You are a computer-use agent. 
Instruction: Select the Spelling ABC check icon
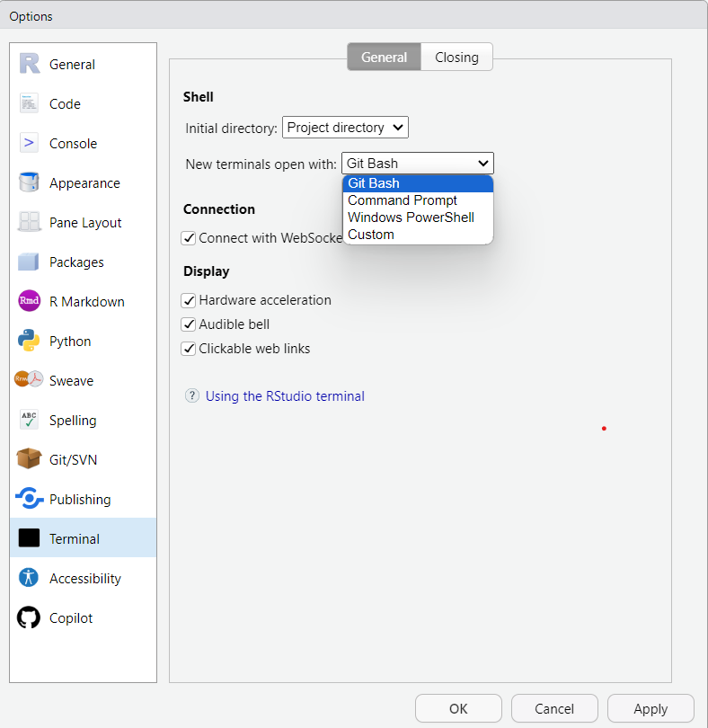[x=30, y=420]
